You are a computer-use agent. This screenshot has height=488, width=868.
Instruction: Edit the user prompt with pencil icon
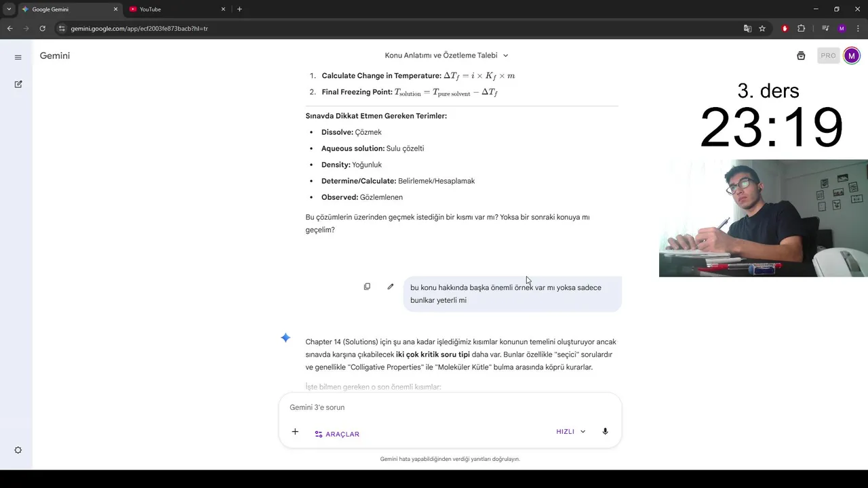[391, 287]
